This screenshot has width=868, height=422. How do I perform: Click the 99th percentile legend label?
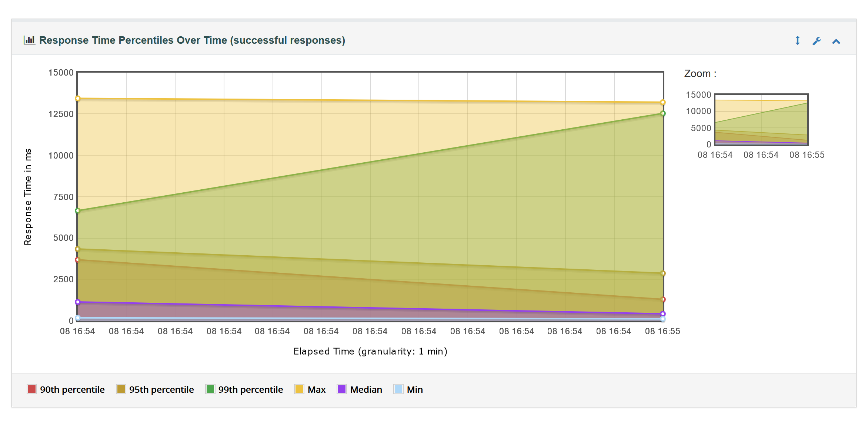click(x=250, y=389)
